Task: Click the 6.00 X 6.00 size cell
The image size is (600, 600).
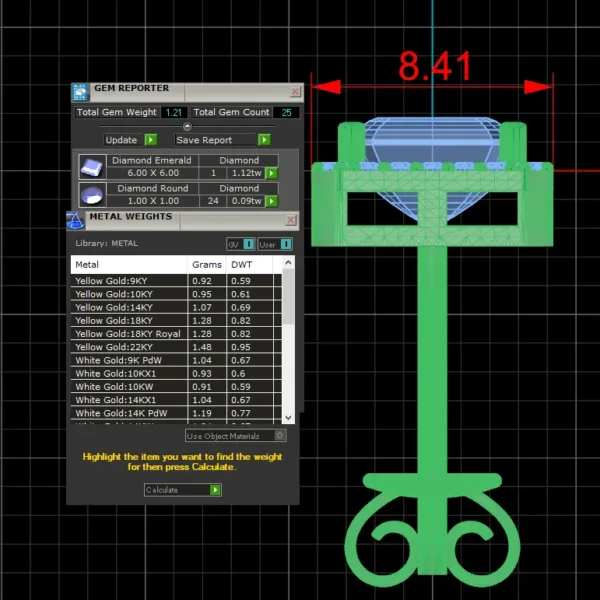Action: (x=153, y=173)
